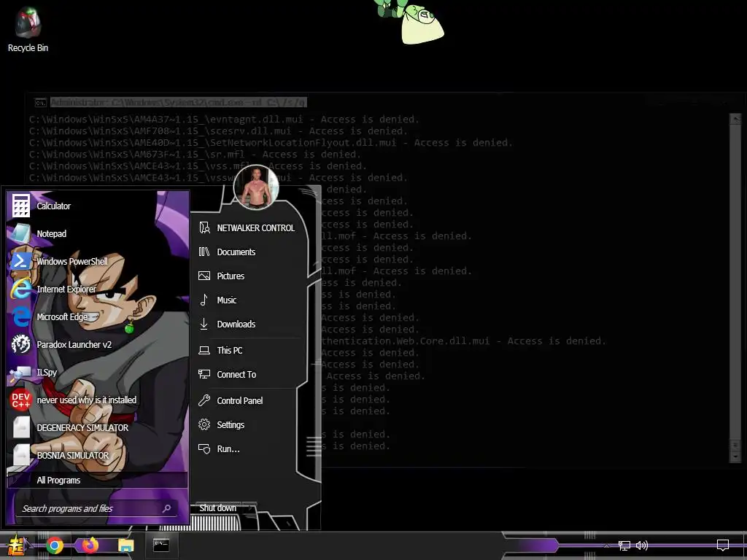Expand All Programs list
Screen dimensions: 747x560
coord(98,480)
